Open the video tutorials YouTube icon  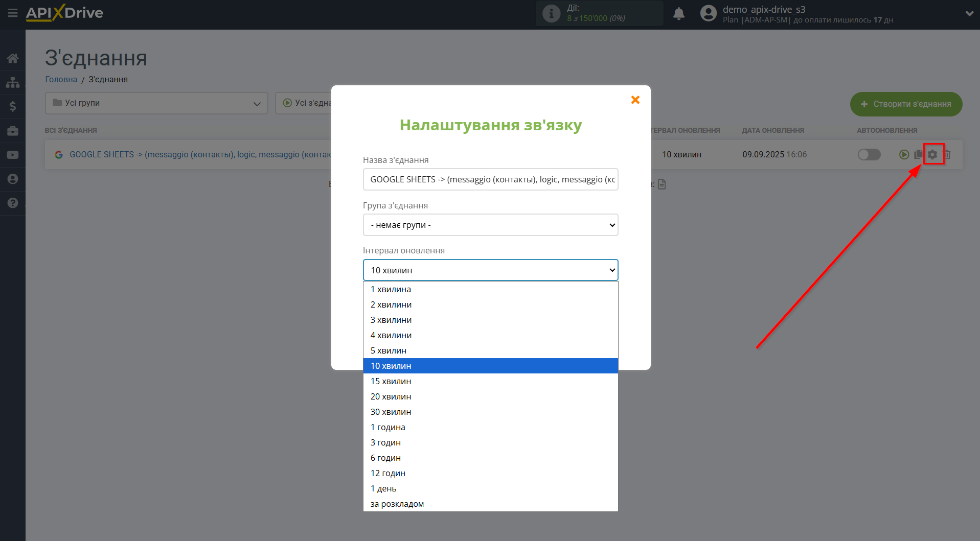click(x=12, y=155)
